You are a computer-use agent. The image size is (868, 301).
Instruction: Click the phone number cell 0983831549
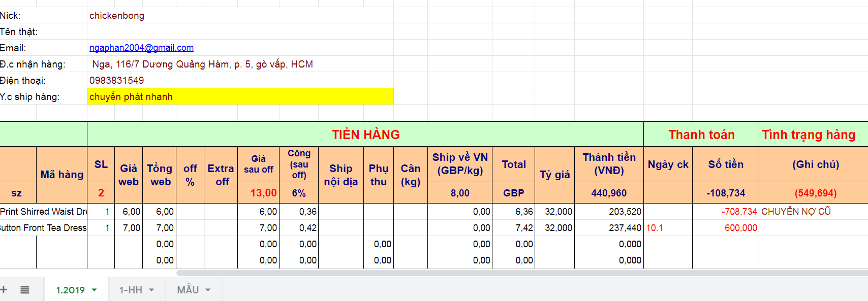(x=117, y=80)
